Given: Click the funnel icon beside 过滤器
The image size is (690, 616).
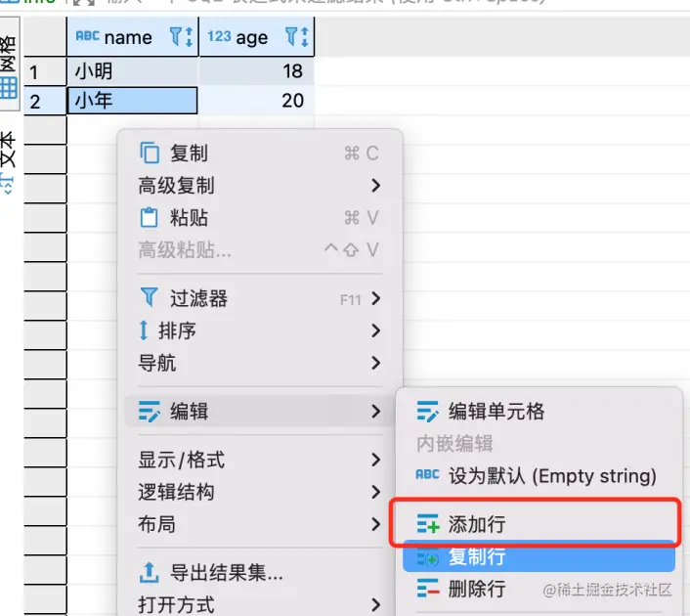Looking at the screenshot, I should (149, 297).
